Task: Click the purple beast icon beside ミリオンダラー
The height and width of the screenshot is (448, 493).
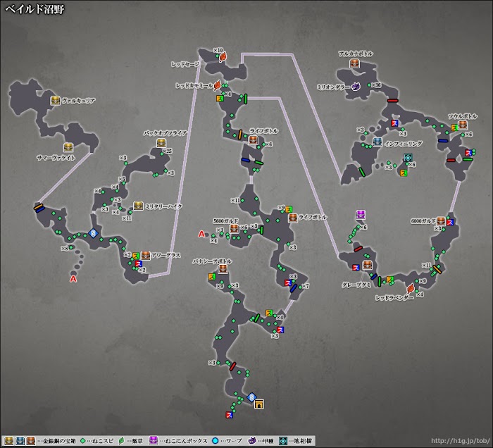Action: (356, 87)
